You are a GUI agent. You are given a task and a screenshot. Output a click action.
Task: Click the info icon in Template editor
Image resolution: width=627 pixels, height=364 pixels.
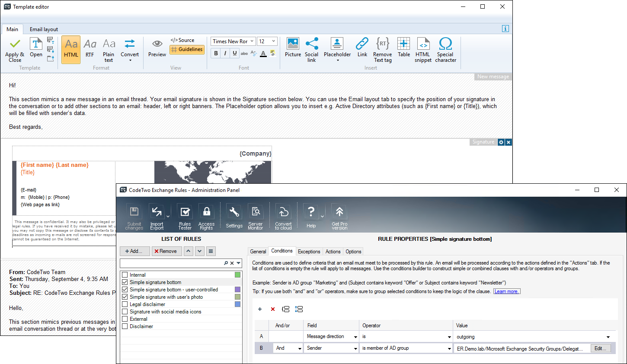click(x=505, y=29)
